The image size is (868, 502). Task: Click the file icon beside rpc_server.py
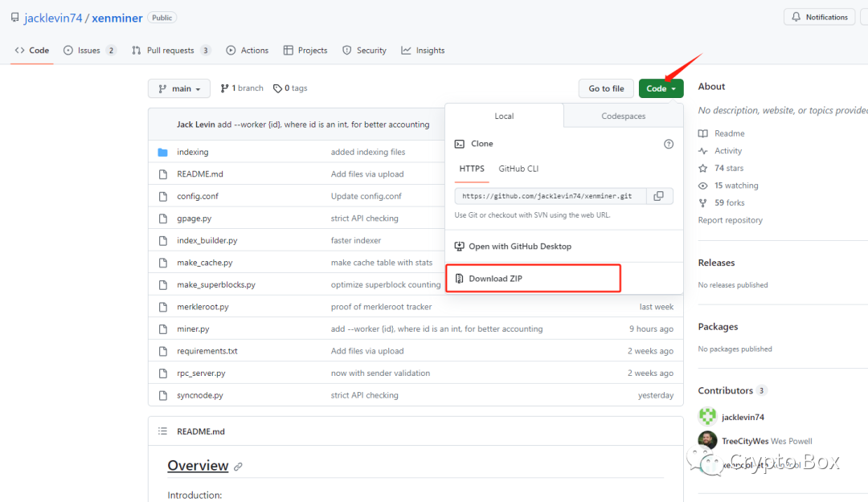(x=162, y=373)
